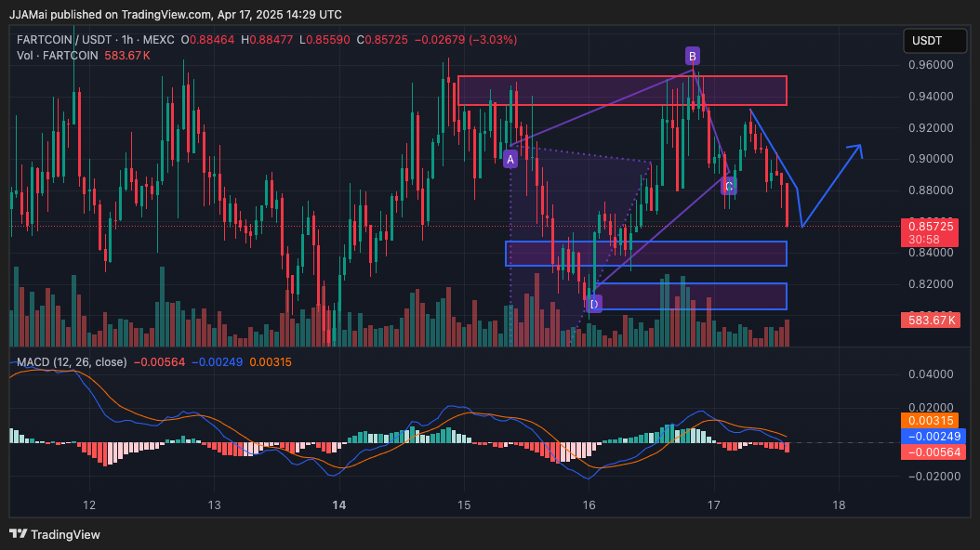Select the Vol · FARTCOIN indicator legend
The image size is (980, 550).
[58, 56]
